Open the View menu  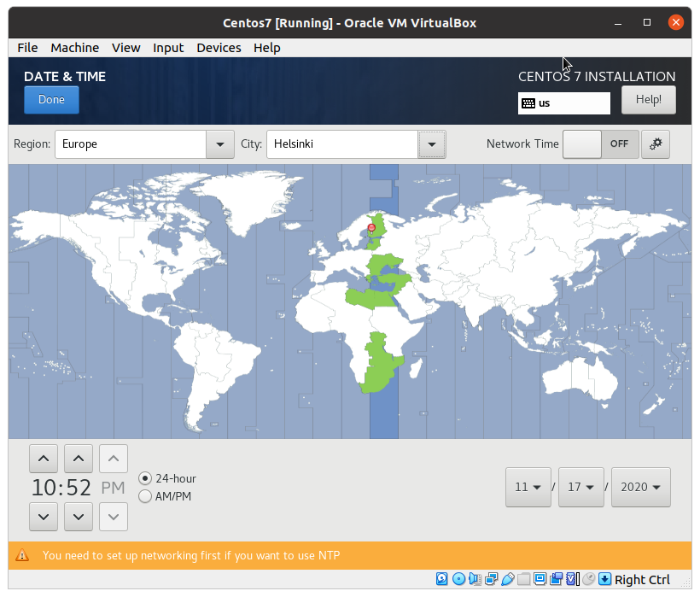pyautogui.click(x=125, y=48)
